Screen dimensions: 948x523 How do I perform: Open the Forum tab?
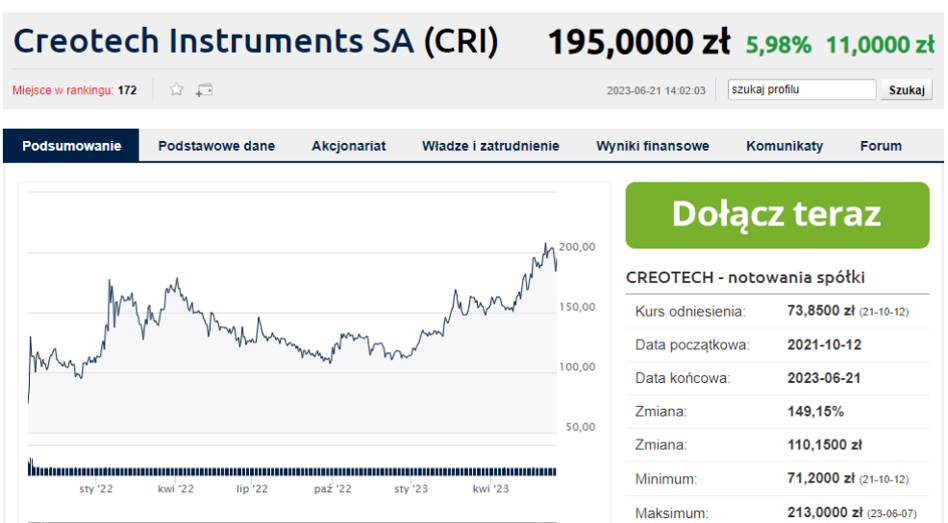(880, 146)
